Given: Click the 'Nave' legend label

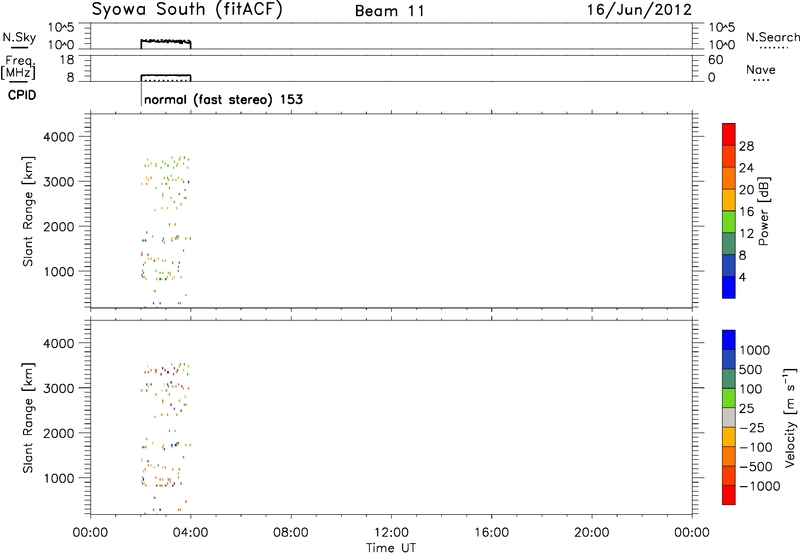Looking at the screenshot, I should (761, 69).
